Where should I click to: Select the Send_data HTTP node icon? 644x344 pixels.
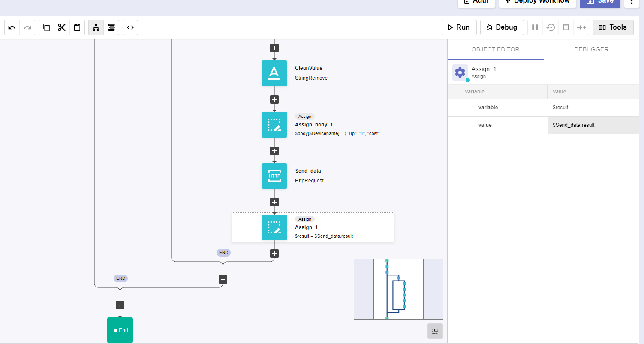pos(274,176)
